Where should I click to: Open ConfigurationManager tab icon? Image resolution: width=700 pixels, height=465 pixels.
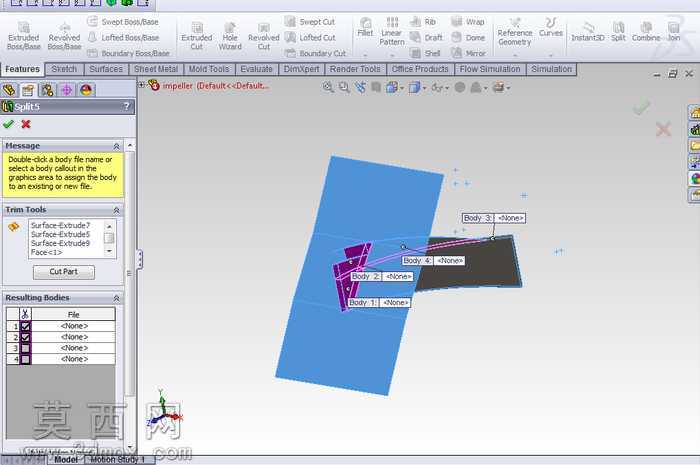coord(47,90)
